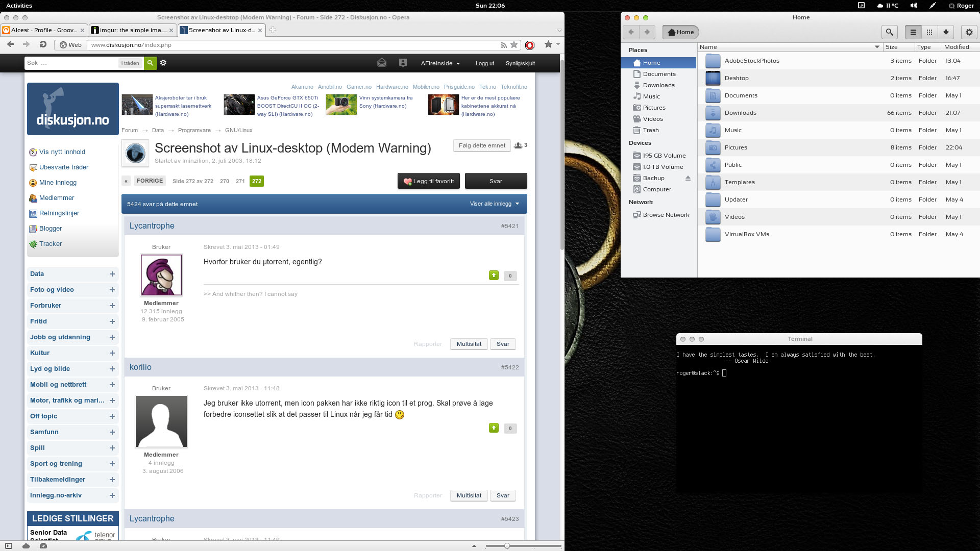The image size is (980, 551).
Task: Click the black Svar reply button
Action: point(496,181)
